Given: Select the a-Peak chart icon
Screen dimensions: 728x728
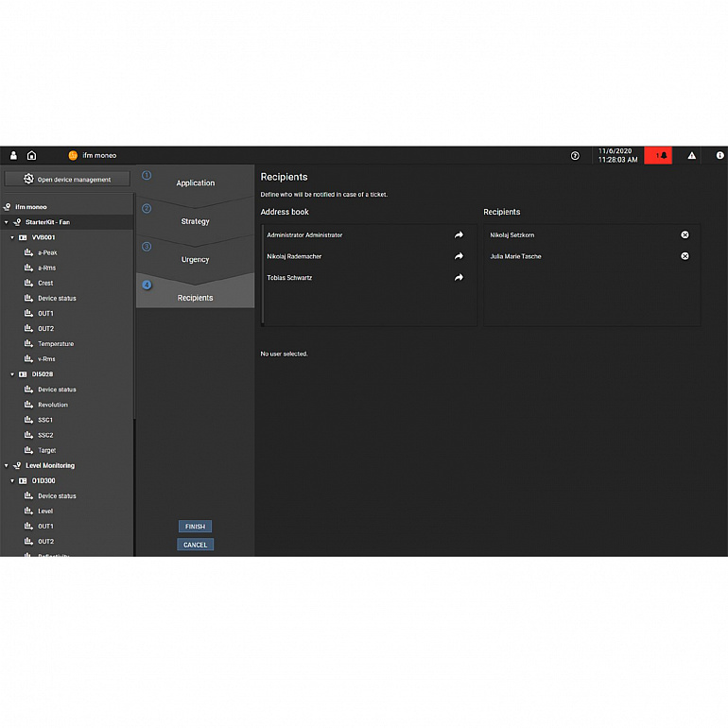Looking at the screenshot, I should [28, 252].
